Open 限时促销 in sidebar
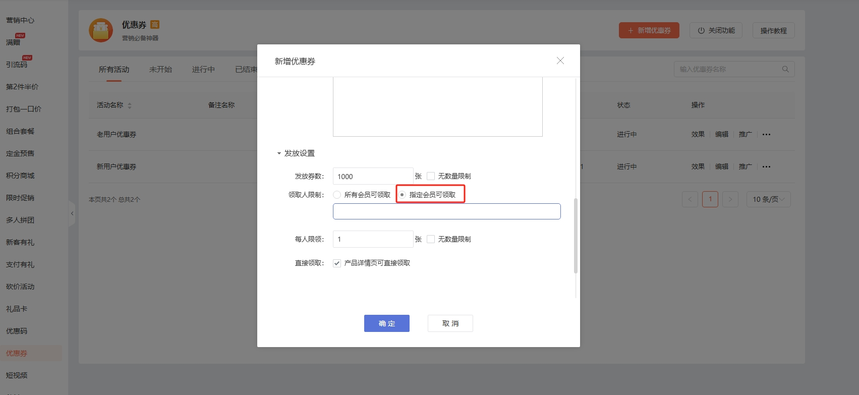859x395 pixels. [x=20, y=198]
